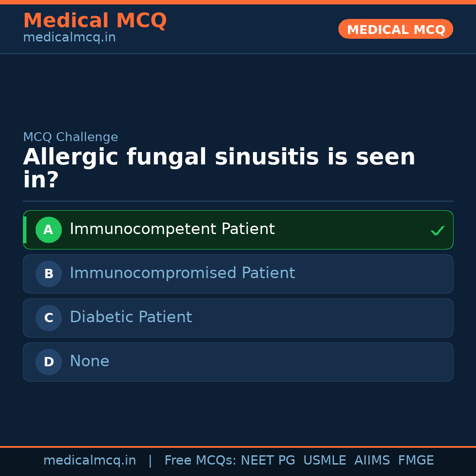Click the circled letter B badge
This screenshot has height=476, width=476.
tap(48, 274)
